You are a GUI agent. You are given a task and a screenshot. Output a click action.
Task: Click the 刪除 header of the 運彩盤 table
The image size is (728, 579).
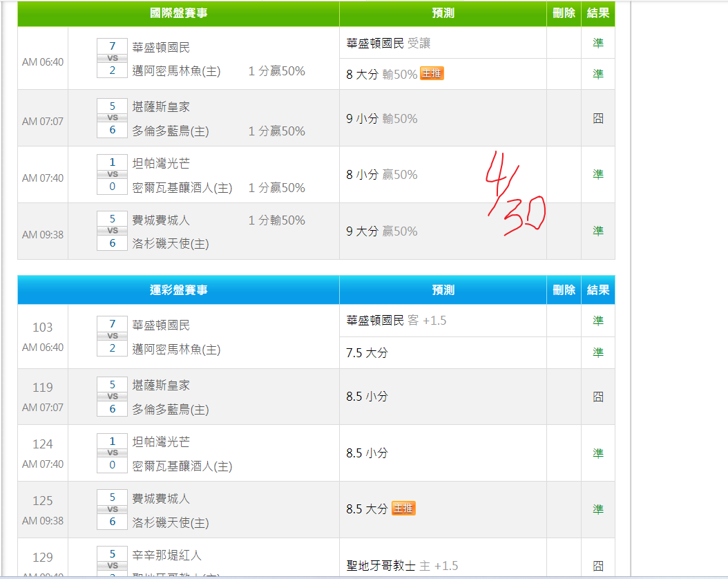click(x=564, y=290)
